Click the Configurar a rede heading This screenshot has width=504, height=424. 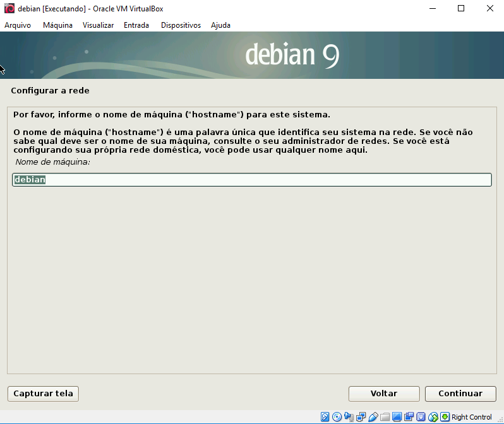point(50,91)
